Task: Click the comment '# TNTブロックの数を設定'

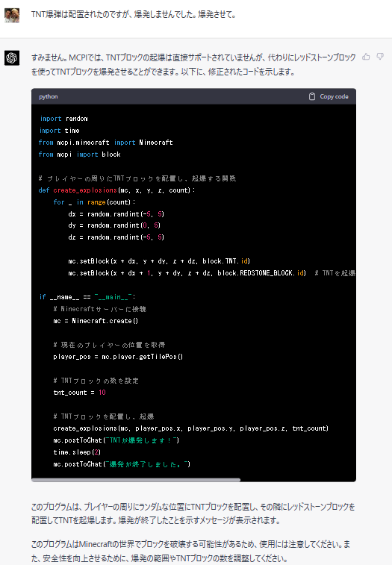Action: point(96,381)
